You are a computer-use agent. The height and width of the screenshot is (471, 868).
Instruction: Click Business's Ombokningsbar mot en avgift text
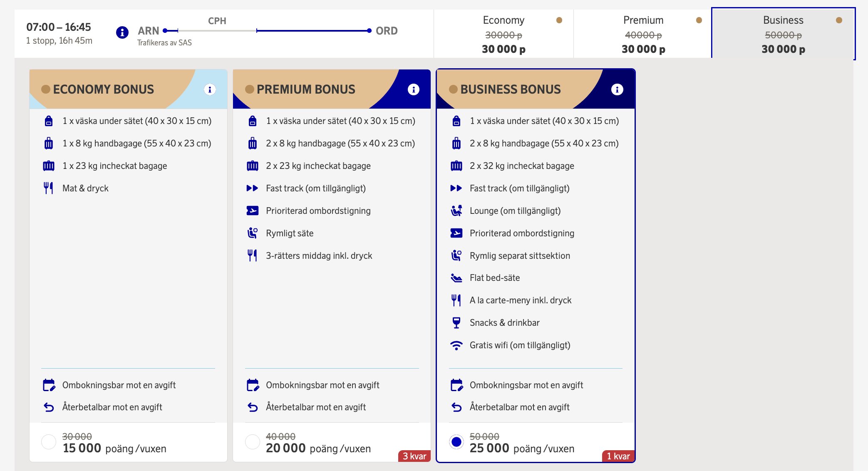point(526,385)
